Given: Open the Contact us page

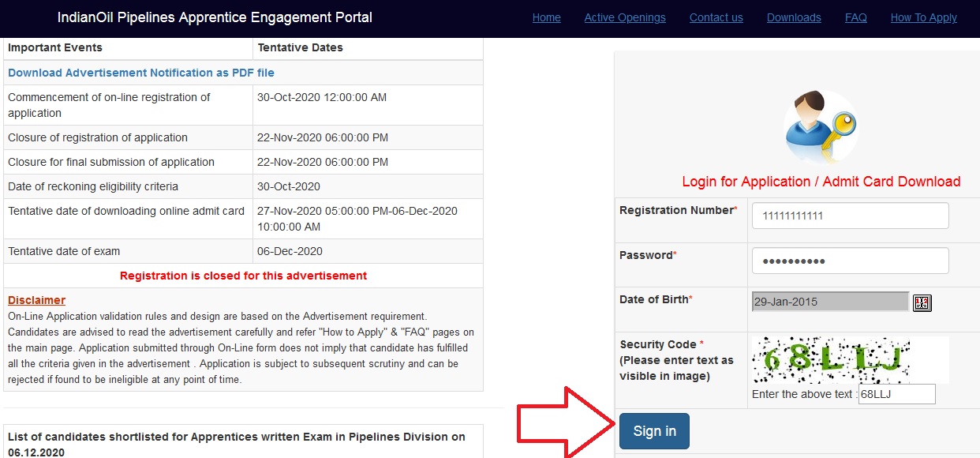Looking at the screenshot, I should (716, 17).
